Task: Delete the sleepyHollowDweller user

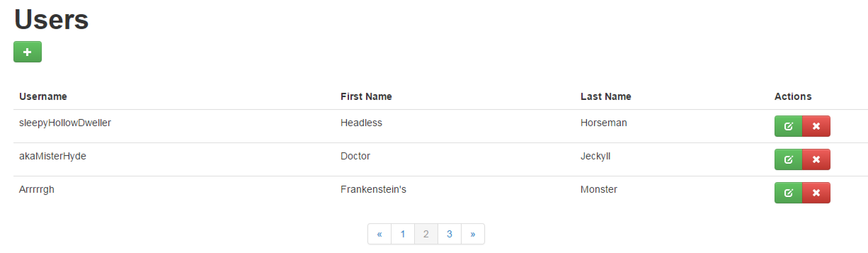Action: pos(816,126)
